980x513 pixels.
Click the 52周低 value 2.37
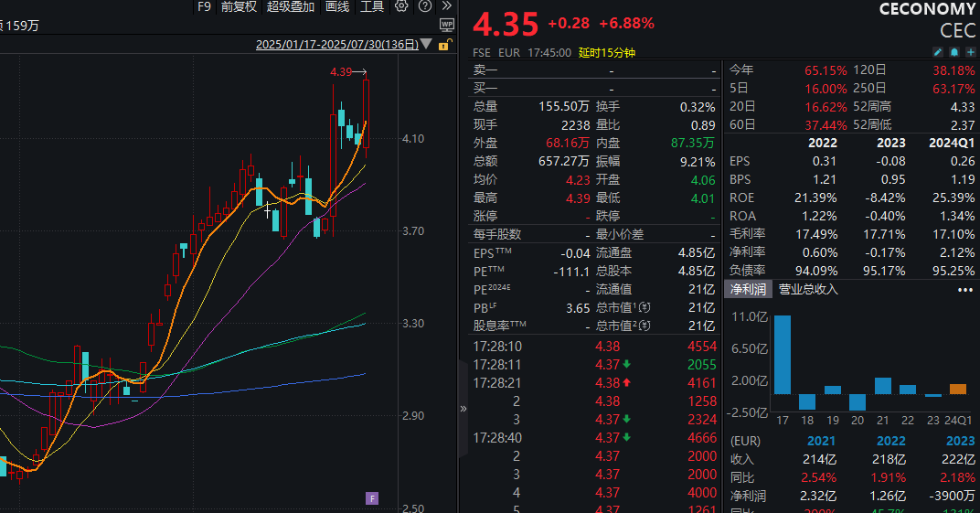pos(963,125)
